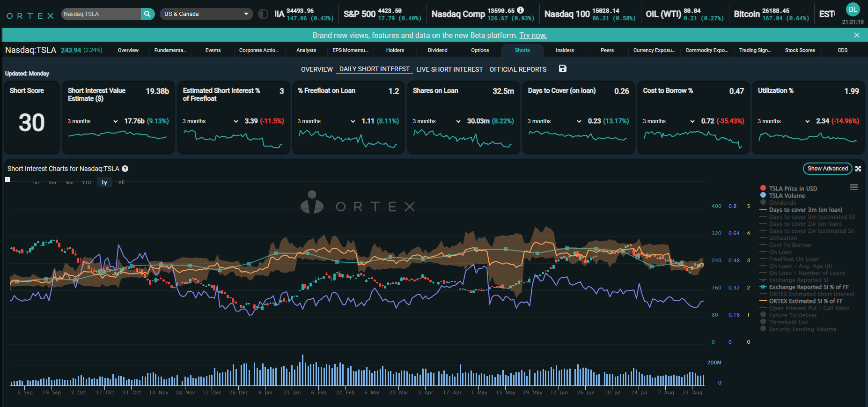Screen dimensions: 868x407
Task: Open the Trading Signals tab
Action: [x=755, y=50]
